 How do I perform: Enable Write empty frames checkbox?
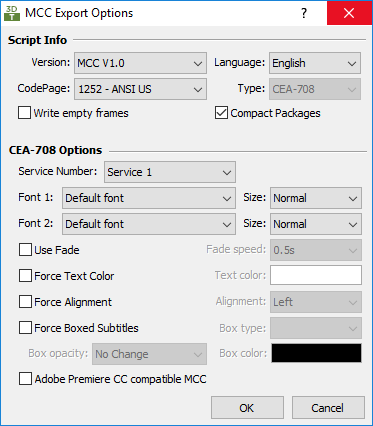tap(25, 113)
